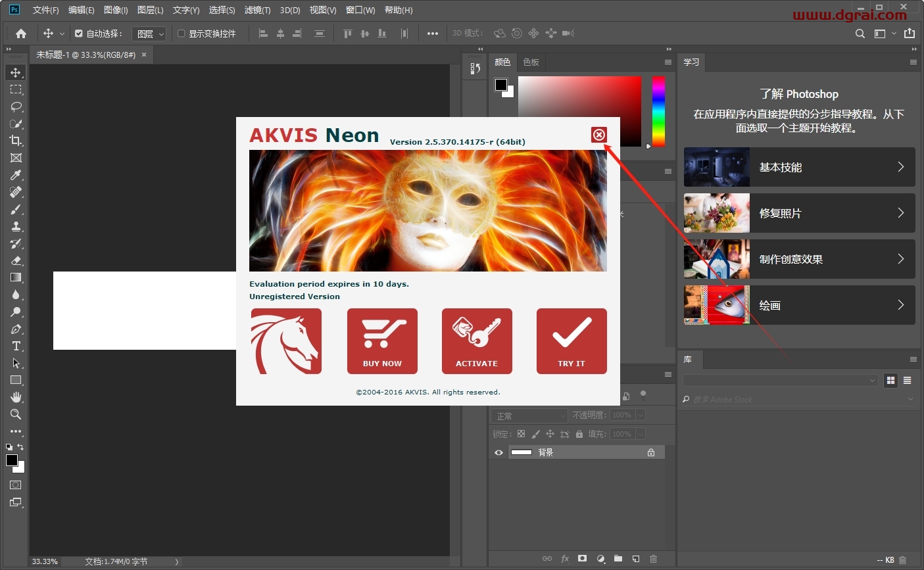Open the 图层 auto-select dropdown

149,34
